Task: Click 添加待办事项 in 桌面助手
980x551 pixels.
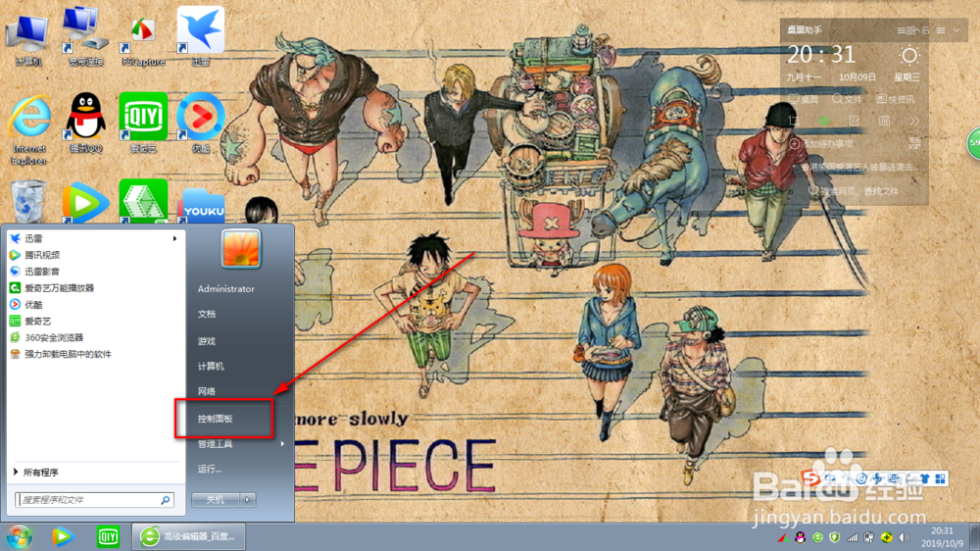Action: coord(820,144)
